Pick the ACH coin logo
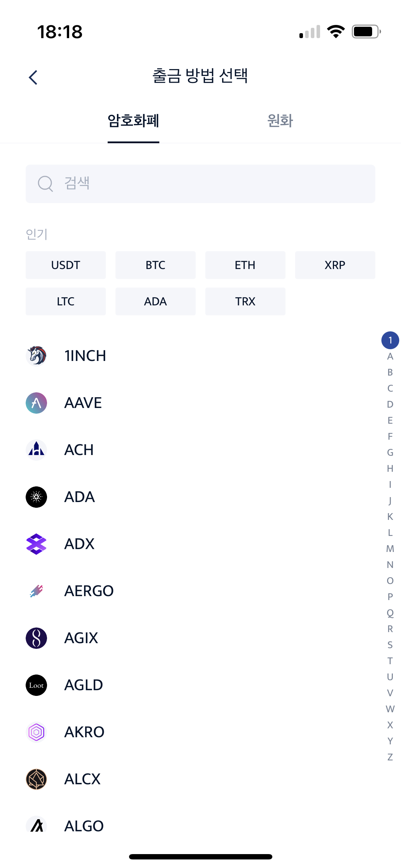Viewport: 401px width, 868px height. (x=36, y=450)
